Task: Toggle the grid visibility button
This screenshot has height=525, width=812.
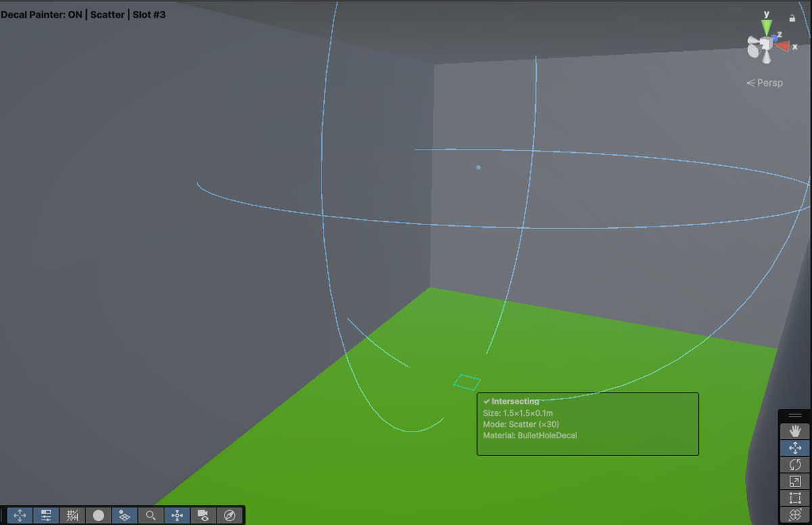Action: (x=72, y=516)
